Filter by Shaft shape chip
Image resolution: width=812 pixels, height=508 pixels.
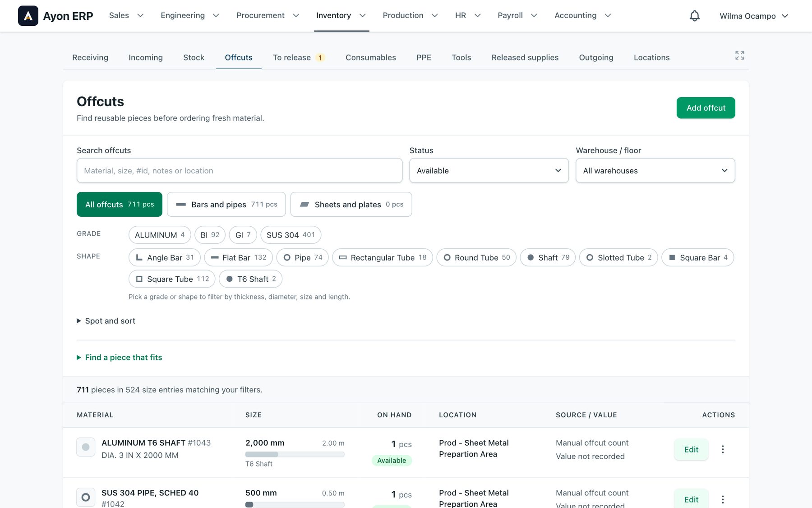tap(548, 257)
